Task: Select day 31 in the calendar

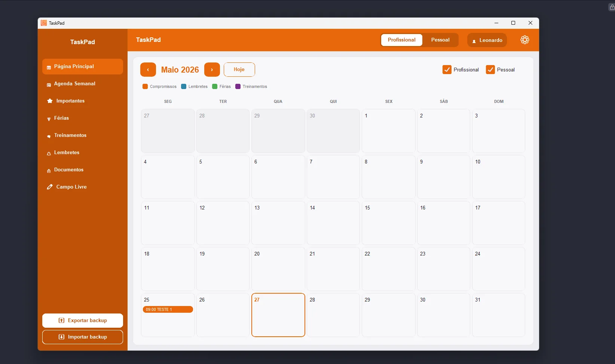Action: click(x=499, y=315)
